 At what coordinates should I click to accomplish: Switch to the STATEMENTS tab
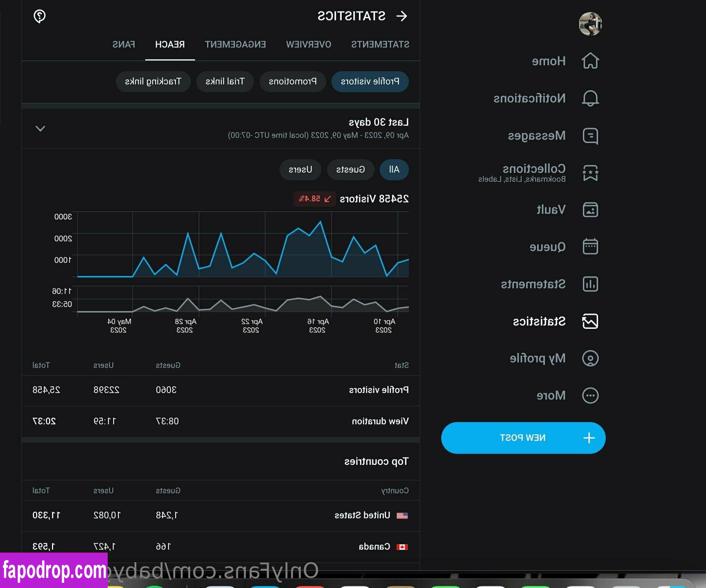pos(380,44)
